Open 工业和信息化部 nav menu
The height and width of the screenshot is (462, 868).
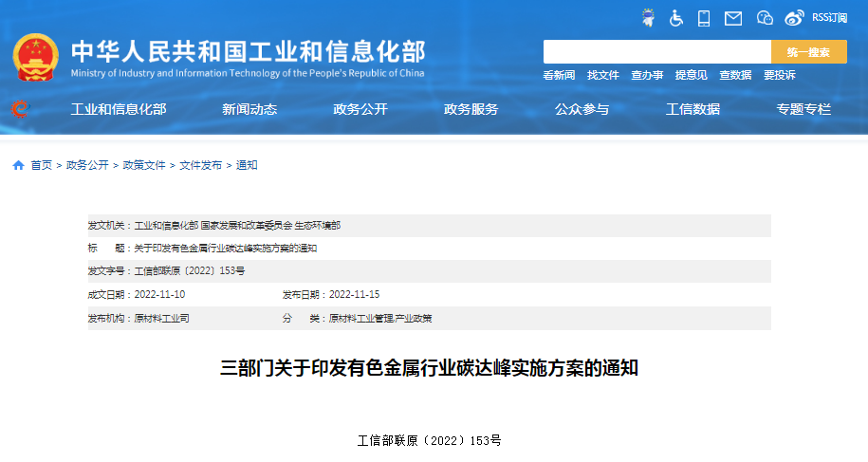[119, 109]
